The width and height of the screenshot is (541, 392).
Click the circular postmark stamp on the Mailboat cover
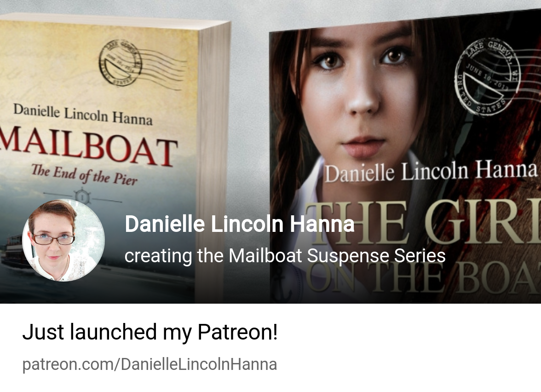click(121, 63)
